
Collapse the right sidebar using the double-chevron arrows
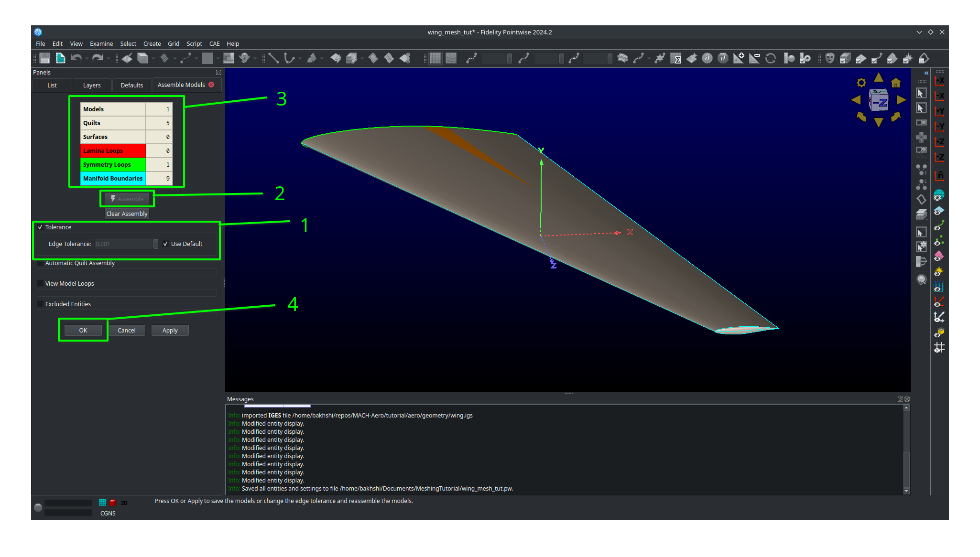click(x=926, y=73)
